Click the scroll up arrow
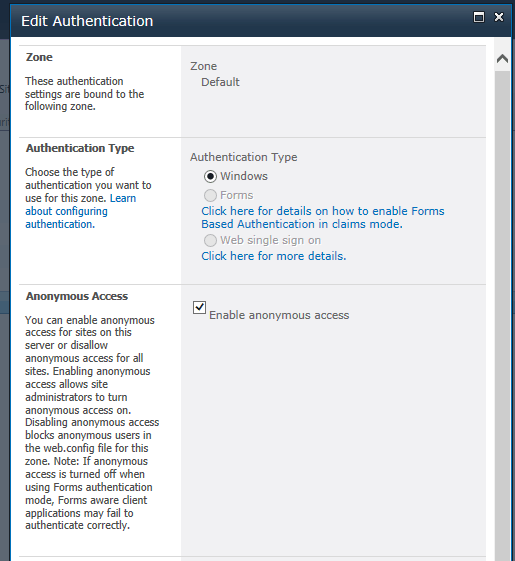The image size is (515, 561). (502, 58)
